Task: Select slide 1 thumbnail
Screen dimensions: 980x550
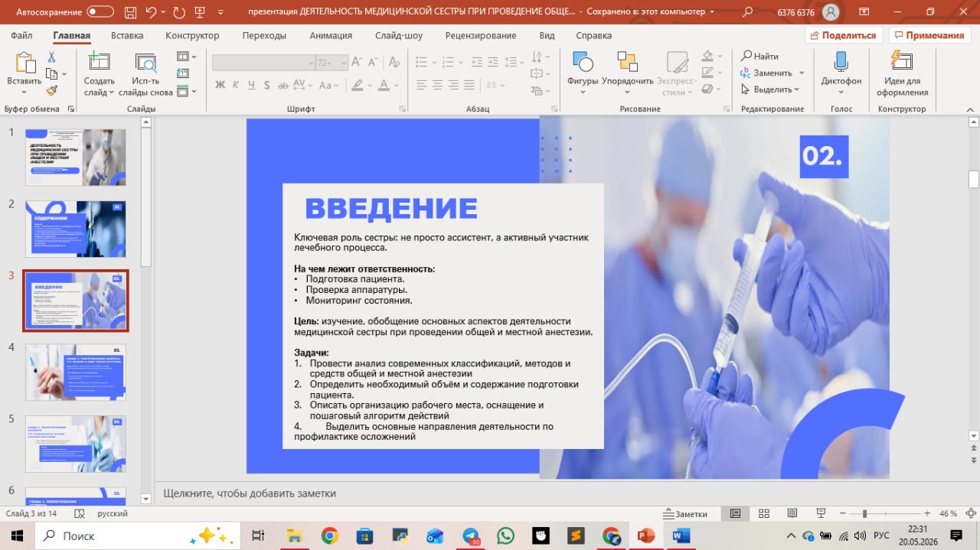Action: (76, 157)
